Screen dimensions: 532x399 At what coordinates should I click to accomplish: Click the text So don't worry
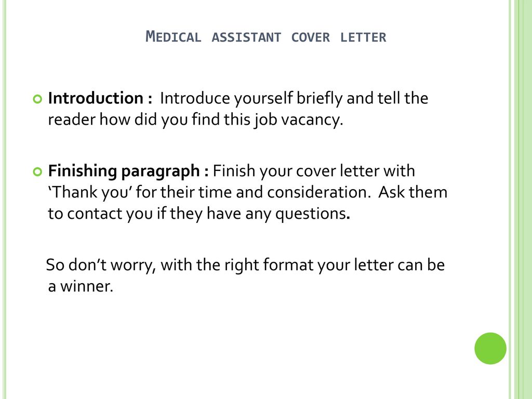[x=101, y=265]
